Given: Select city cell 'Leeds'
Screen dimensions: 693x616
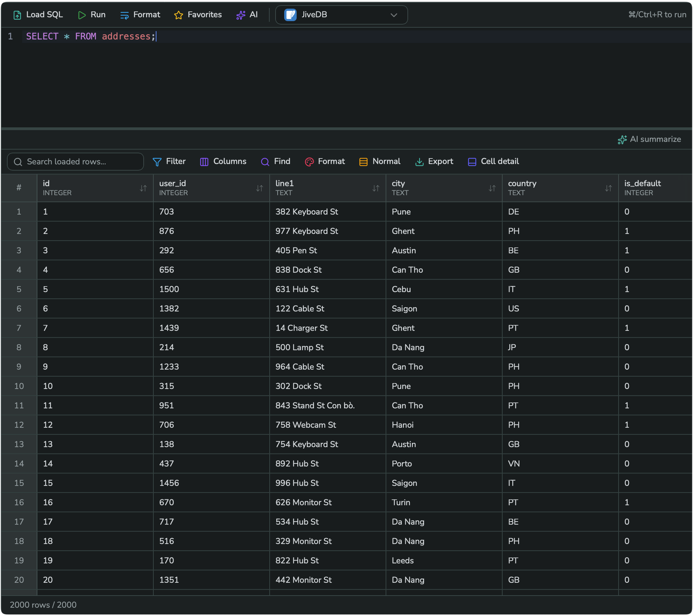Looking at the screenshot, I should point(444,561).
